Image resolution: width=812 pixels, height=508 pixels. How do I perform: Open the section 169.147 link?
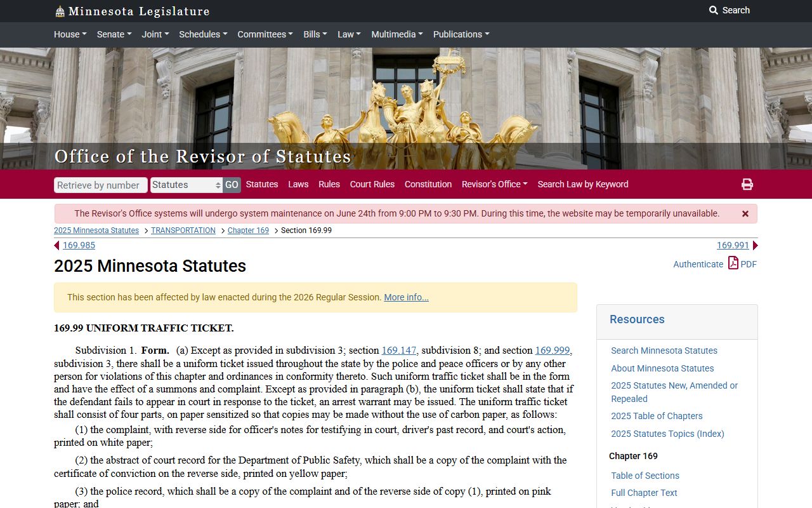coord(399,351)
